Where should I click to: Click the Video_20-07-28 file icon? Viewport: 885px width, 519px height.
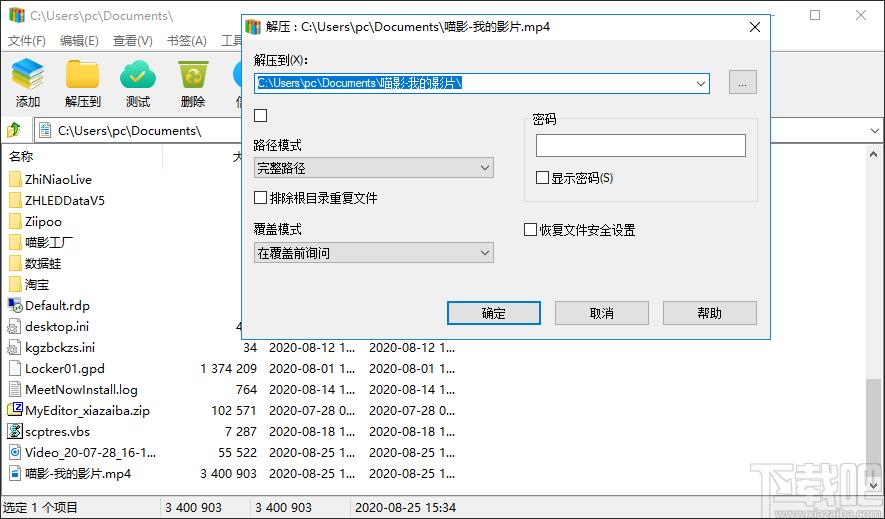(x=15, y=452)
